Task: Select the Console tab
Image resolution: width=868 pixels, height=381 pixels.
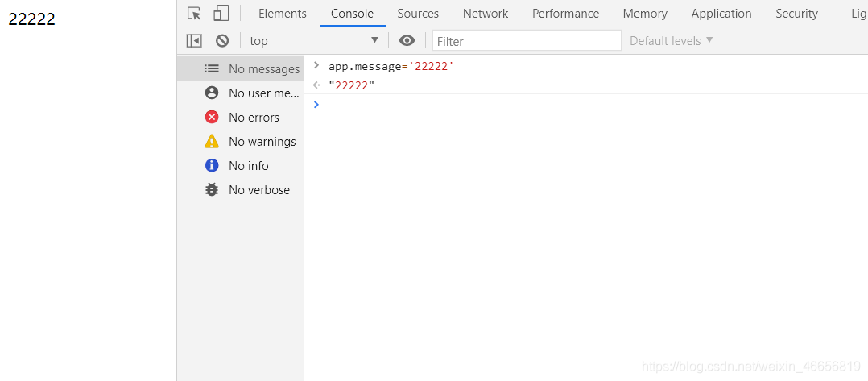Action: pyautogui.click(x=352, y=13)
